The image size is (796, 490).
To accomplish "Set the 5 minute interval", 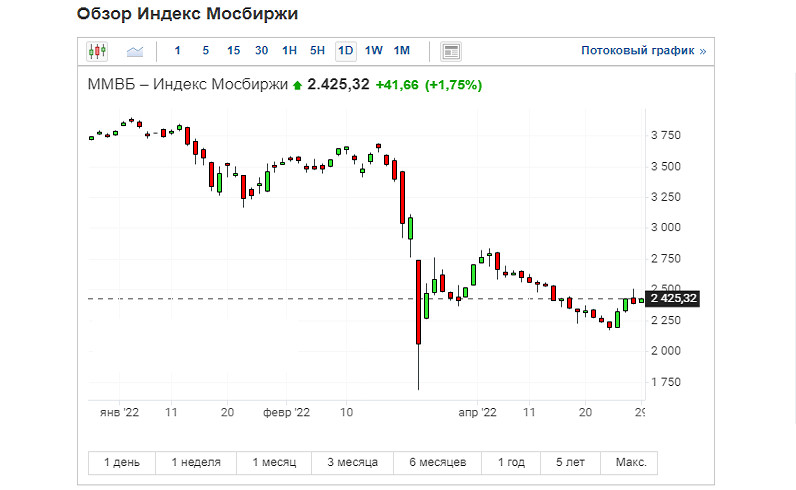I will (x=206, y=51).
